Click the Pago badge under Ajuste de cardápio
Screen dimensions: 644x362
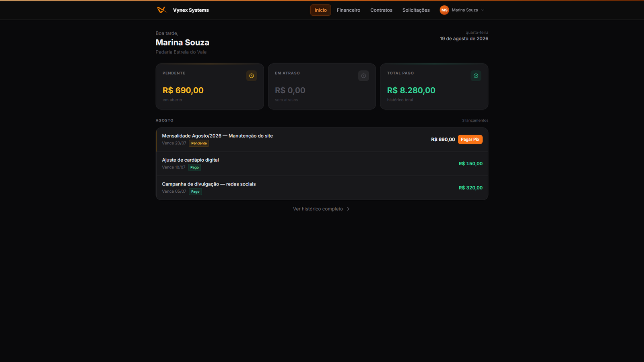(x=194, y=167)
